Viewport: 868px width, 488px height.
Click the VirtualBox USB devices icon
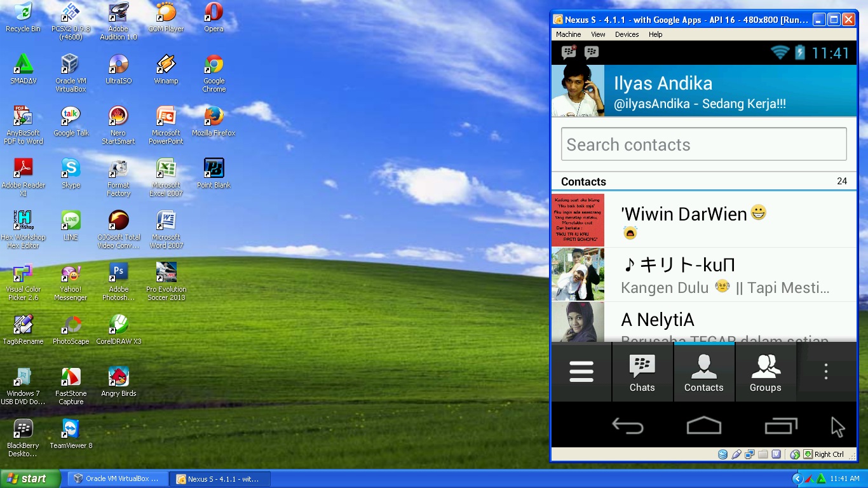tap(736, 454)
